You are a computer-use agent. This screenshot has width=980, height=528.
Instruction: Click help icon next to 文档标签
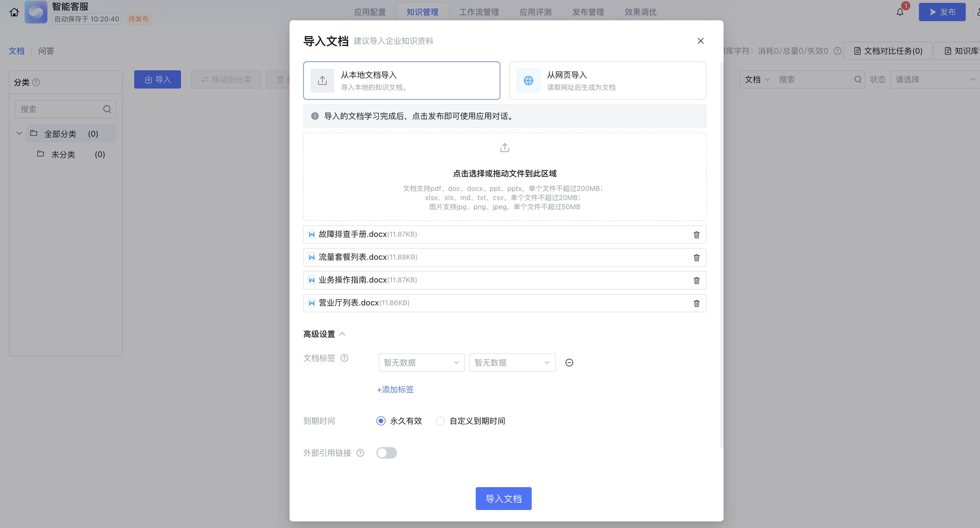[x=344, y=358]
